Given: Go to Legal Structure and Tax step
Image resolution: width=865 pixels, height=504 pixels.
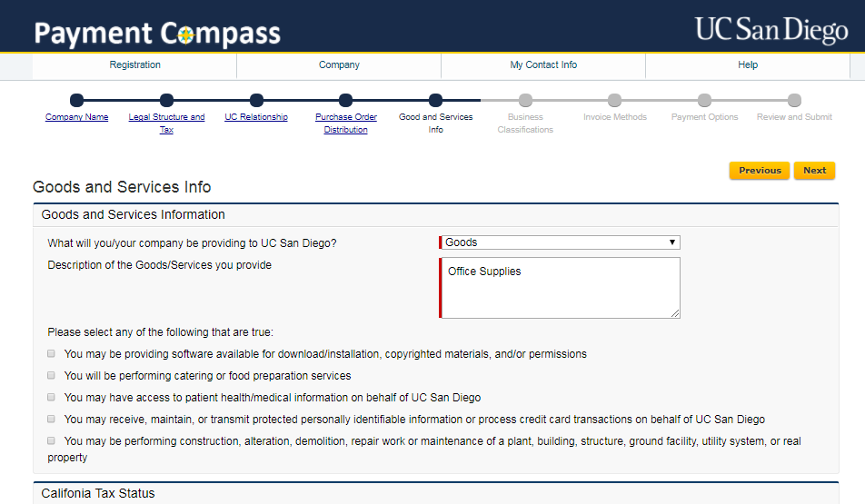Looking at the screenshot, I should click(x=166, y=123).
